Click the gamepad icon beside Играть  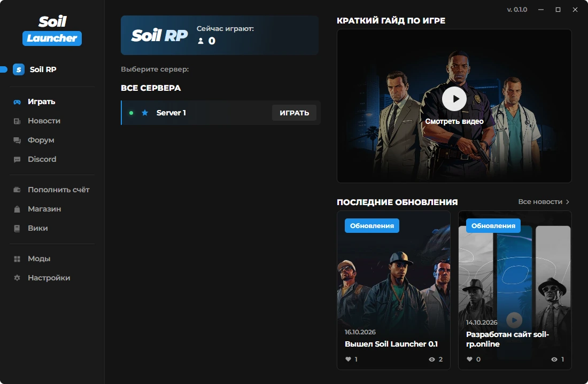tap(17, 102)
